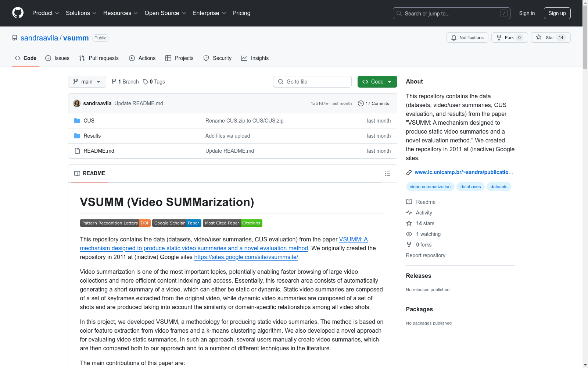The width and height of the screenshot is (588, 368).
Task: Click the Sign in link
Action: pyautogui.click(x=527, y=13)
